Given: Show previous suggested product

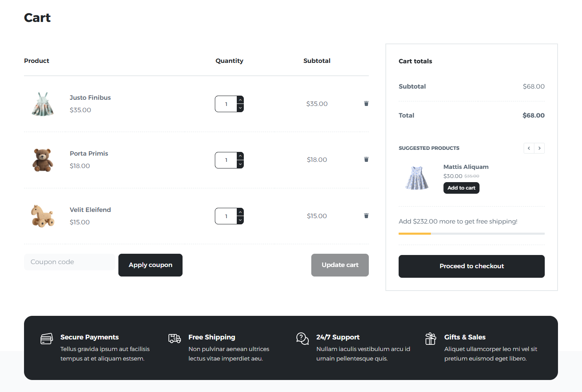Looking at the screenshot, I should [x=529, y=148].
